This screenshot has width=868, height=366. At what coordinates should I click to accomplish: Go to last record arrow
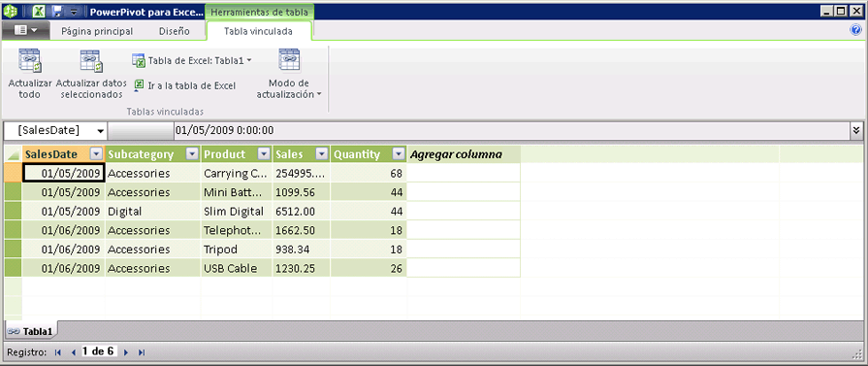142,352
